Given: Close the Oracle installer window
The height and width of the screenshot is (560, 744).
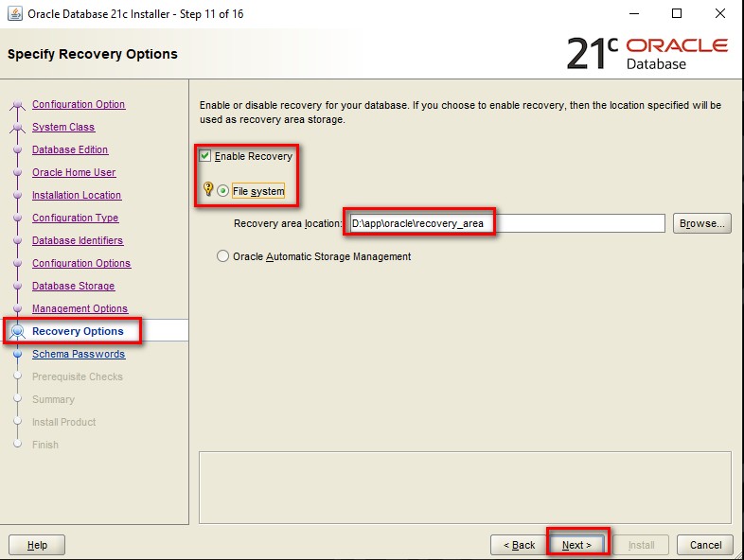Looking at the screenshot, I should pyautogui.click(x=719, y=14).
